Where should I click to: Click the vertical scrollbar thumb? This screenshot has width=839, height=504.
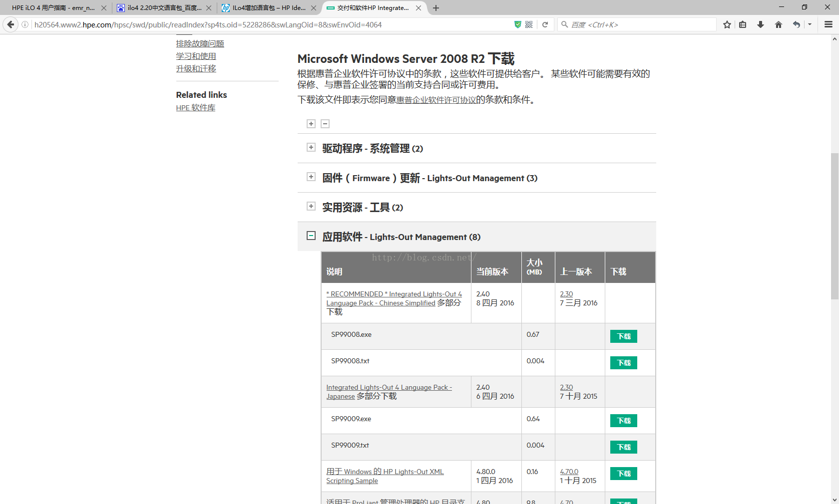pos(835,226)
